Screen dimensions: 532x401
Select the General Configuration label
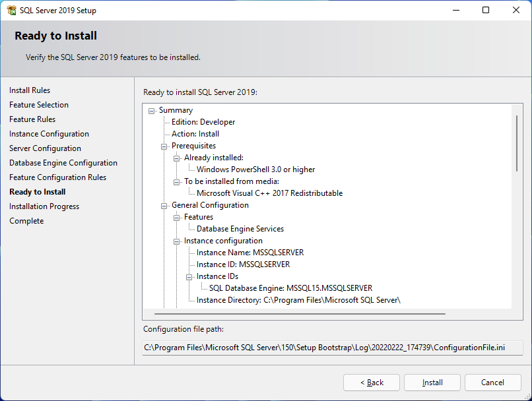[210, 205]
